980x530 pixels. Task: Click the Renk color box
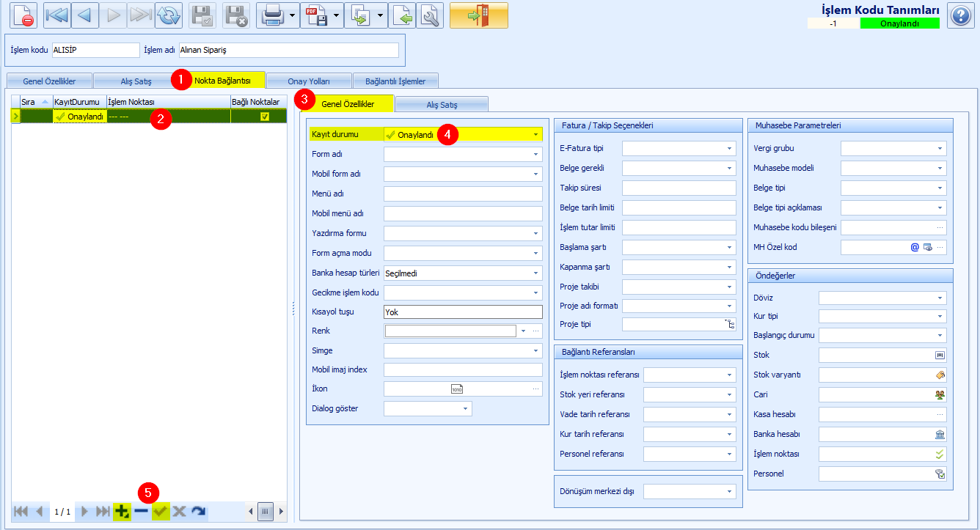point(450,331)
